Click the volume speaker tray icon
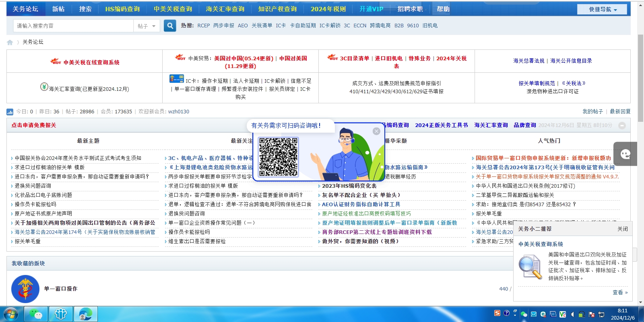The width and height of the screenshot is (644, 322). click(x=572, y=314)
